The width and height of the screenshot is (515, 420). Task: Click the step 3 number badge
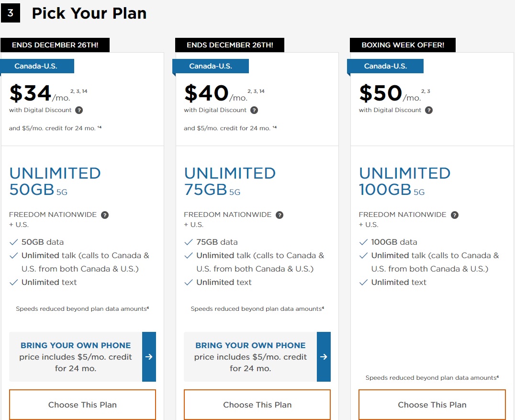[11, 13]
